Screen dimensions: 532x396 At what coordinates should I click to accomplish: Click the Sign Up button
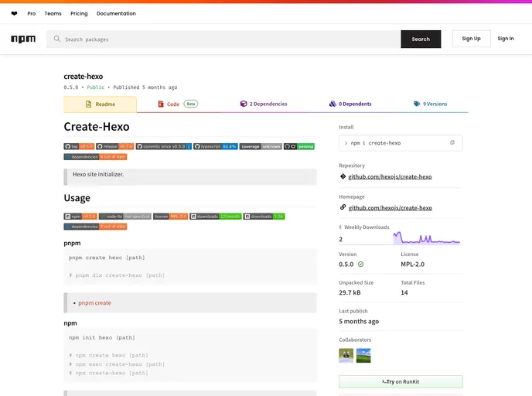pyautogui.click(x=471, y=39)
